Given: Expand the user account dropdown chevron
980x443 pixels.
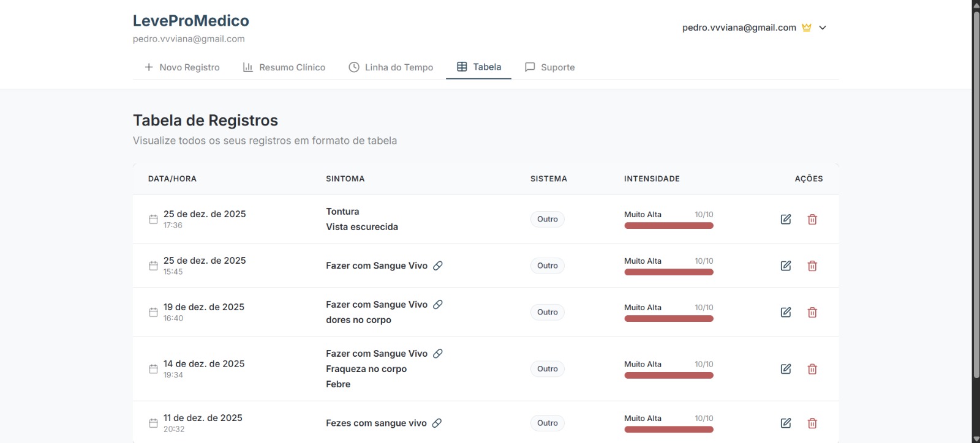Looking at the screenshot, I should click(823, 28).
